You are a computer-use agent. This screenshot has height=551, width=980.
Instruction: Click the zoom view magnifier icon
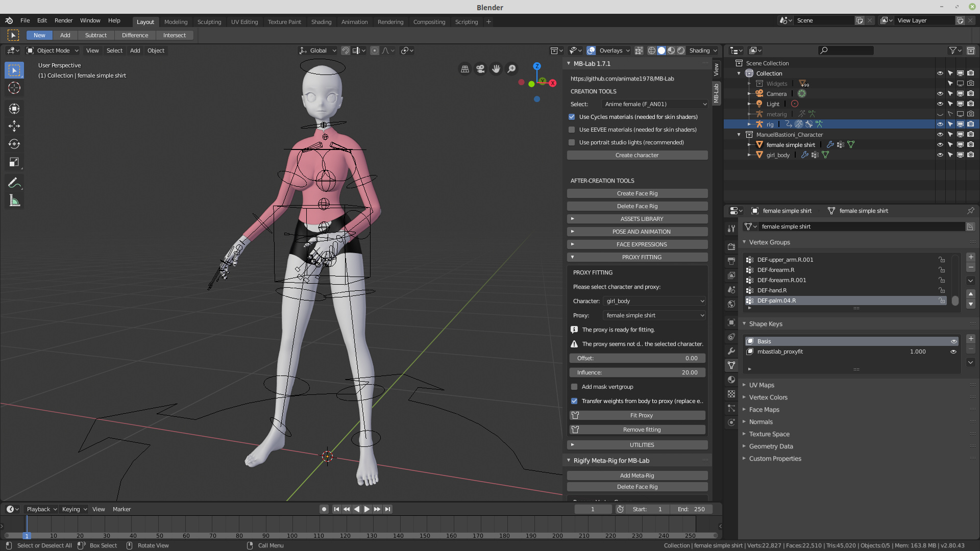tap(511, 69)
